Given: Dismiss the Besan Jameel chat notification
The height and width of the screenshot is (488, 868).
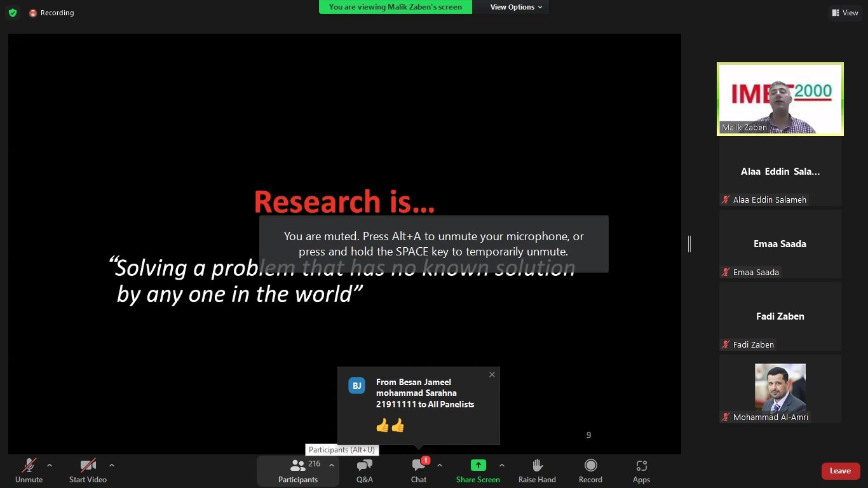Looking at the screenshot, I should pyautogui.click(x=492, y=375).
